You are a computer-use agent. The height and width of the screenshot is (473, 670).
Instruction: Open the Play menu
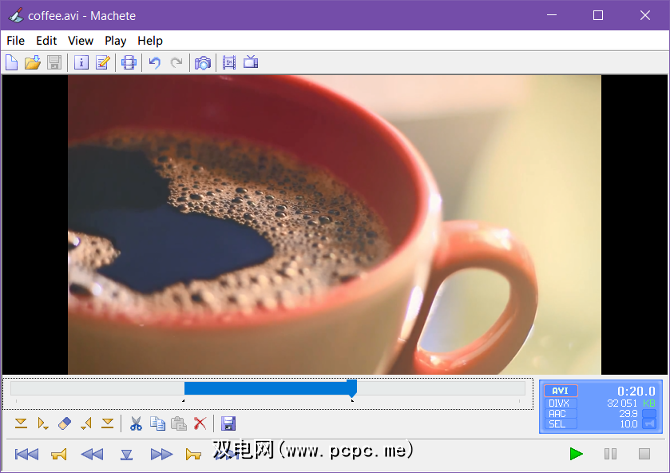tap(115, 41)
